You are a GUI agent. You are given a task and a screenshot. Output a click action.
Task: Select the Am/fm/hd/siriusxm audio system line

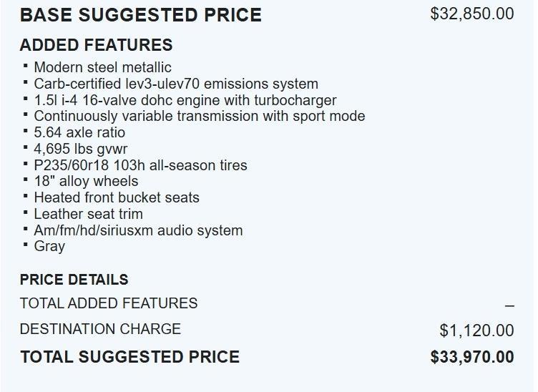point(138,230)
